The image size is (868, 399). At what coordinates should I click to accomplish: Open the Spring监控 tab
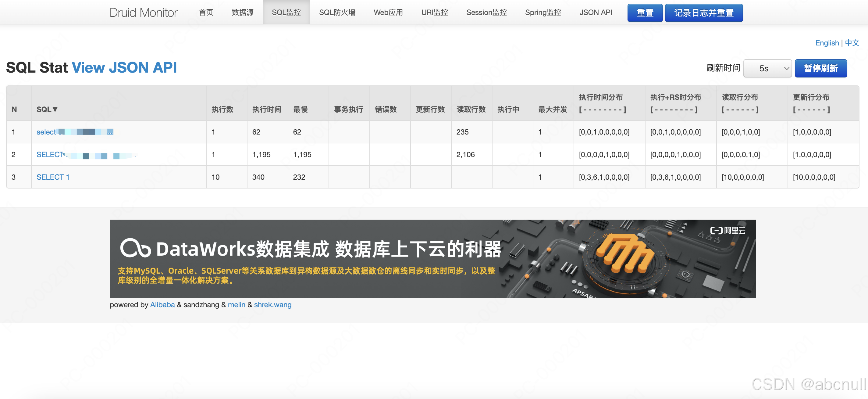pyautogui.click(x=542, y=13)
